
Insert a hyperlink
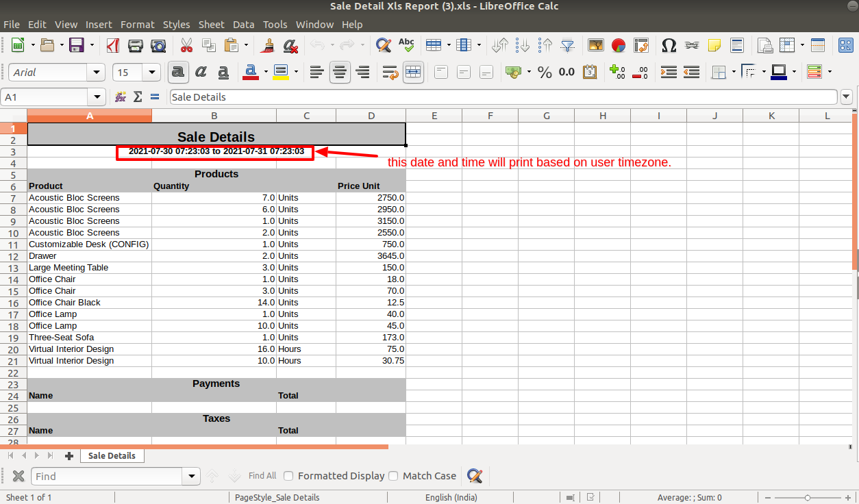coord(692,46)
